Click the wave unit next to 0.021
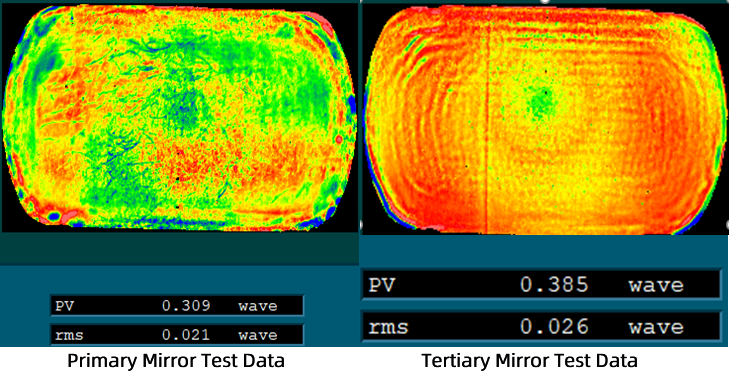 click(x=258, y=335)
